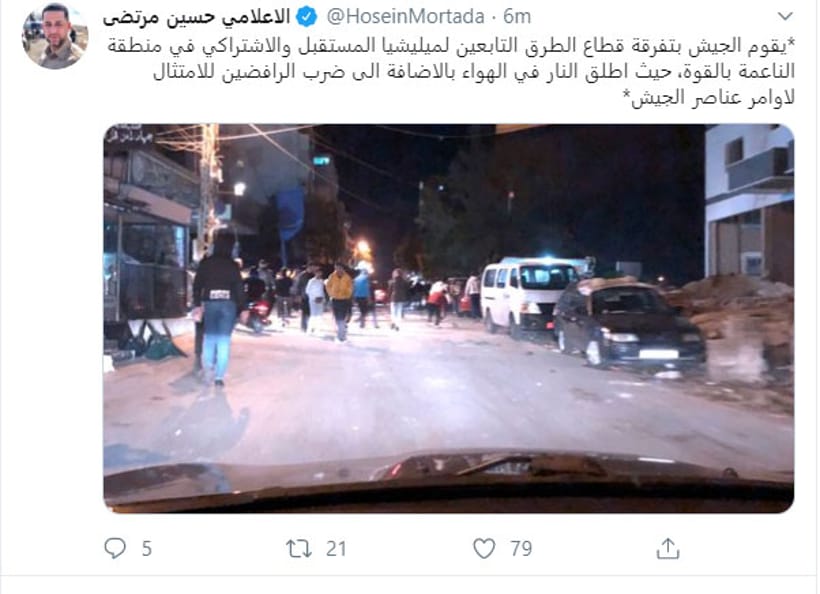
Task: Click the retweet count 21
Action: [x=336, y=549]
